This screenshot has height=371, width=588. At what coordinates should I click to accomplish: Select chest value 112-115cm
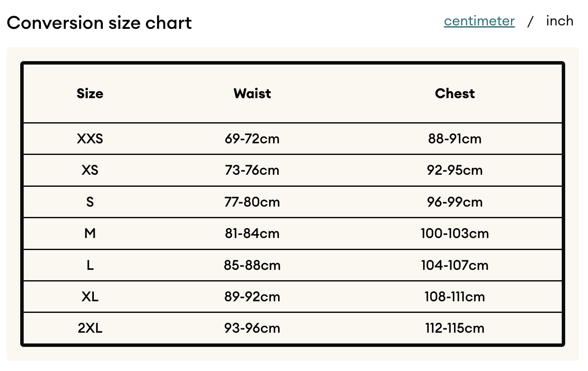(455, 329)
